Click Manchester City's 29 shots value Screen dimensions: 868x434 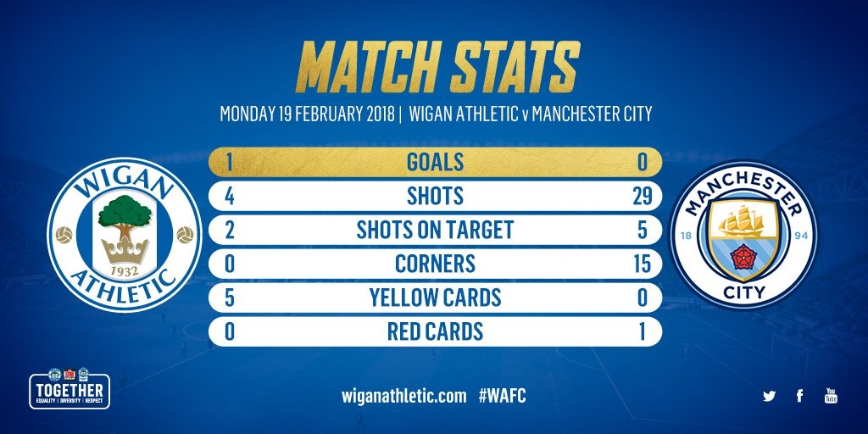point(640,197)
